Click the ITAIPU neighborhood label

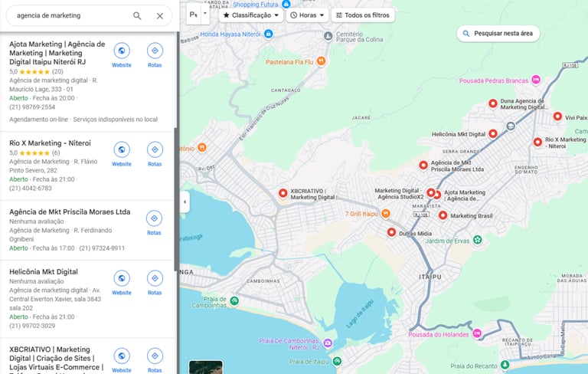point(430,277)
